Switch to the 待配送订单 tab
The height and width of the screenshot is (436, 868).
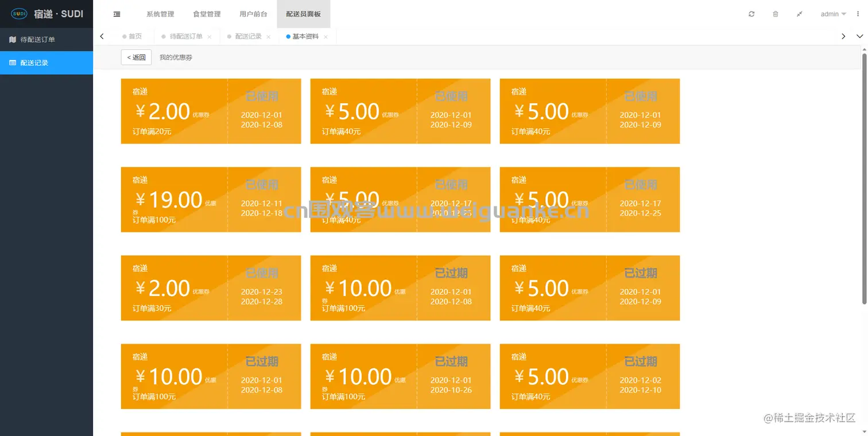pyautogui.click(x=185, y=36)
